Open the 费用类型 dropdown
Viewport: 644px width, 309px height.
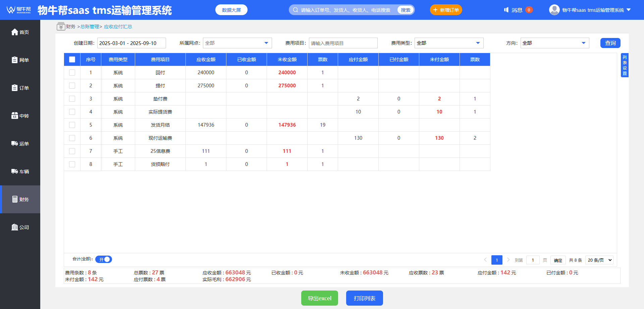449,43
